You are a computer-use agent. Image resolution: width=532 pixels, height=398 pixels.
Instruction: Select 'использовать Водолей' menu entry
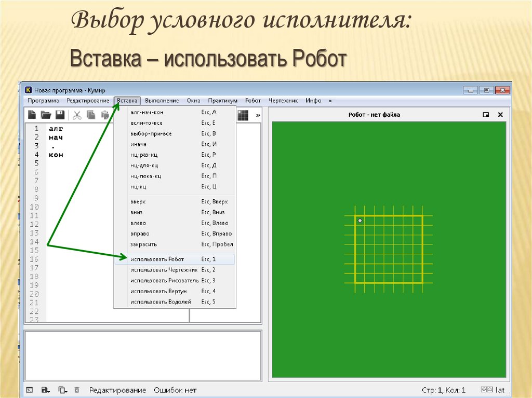(175, 301)
